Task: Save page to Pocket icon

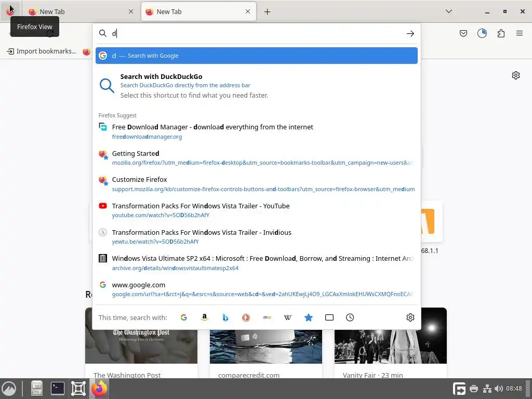Action: pos(463,33)
